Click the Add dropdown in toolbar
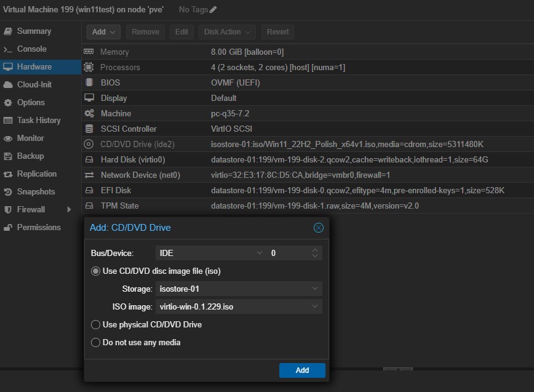Image resolution: width=534 pixels, height=392 pixels. (103, 32)
